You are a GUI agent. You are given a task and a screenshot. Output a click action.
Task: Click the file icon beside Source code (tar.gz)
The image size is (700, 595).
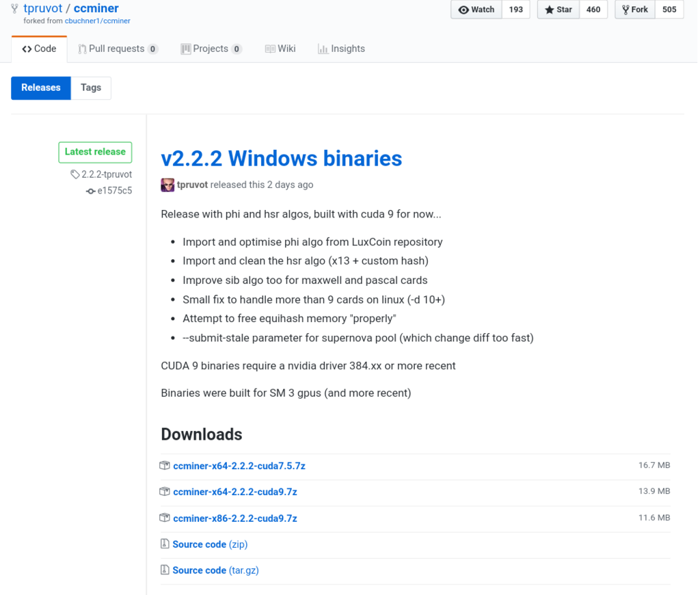(165, 570)
